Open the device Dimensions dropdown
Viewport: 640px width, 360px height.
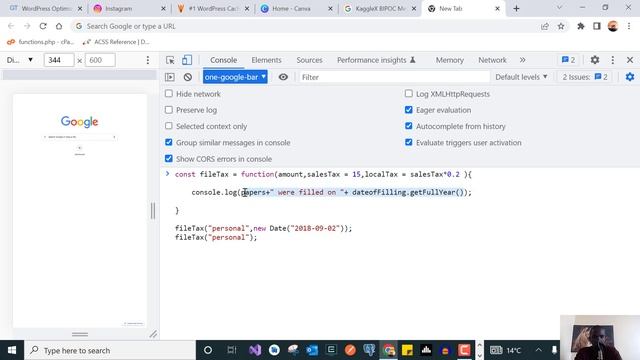19,60
